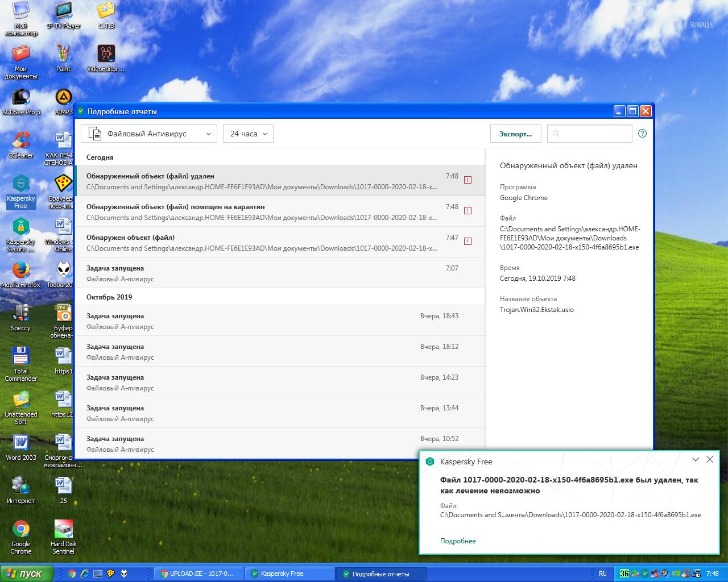Select the Интернет desktop icon
728x582 pixels.
21,490
